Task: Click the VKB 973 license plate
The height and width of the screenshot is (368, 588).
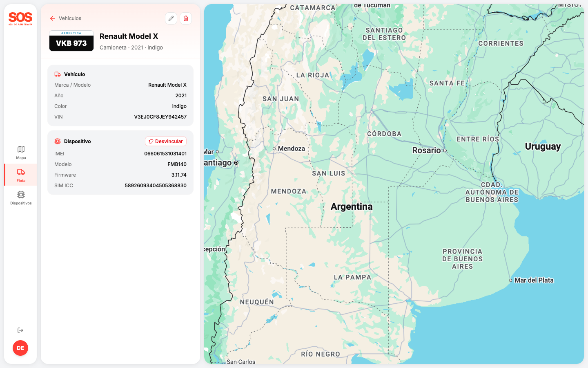Action: point(71,41)
